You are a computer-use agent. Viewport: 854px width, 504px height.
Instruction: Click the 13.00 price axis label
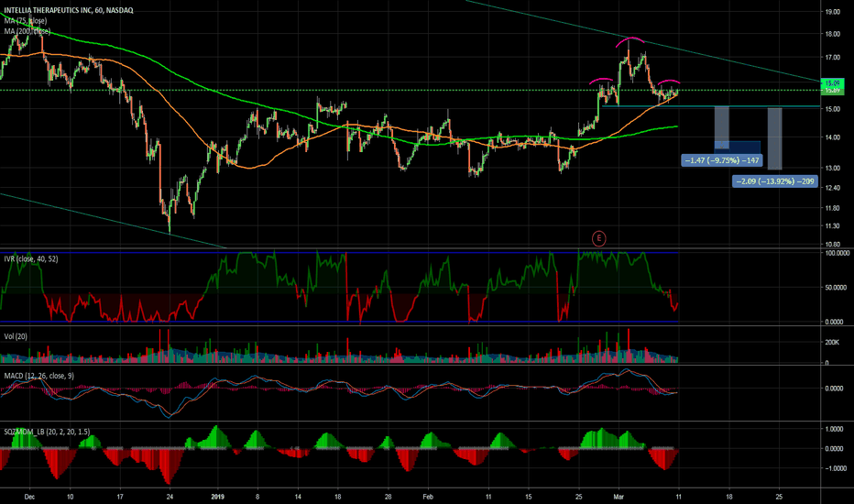(832, 169)
